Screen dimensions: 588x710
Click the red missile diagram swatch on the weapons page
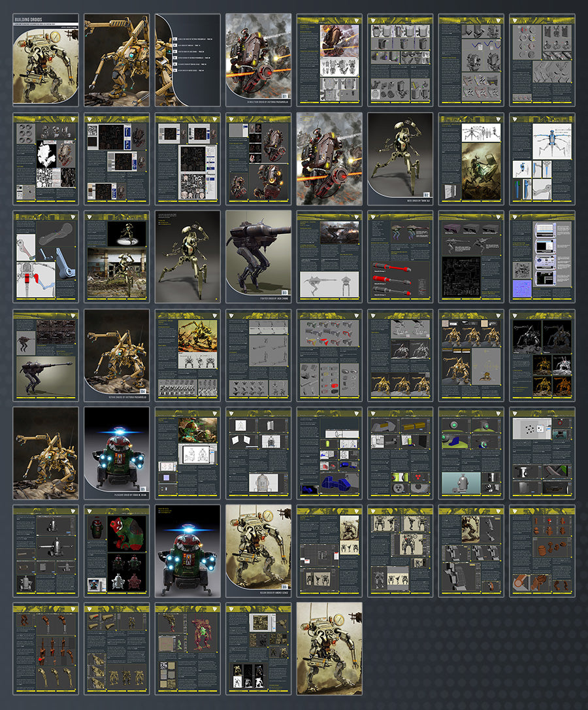pos(382,279)
